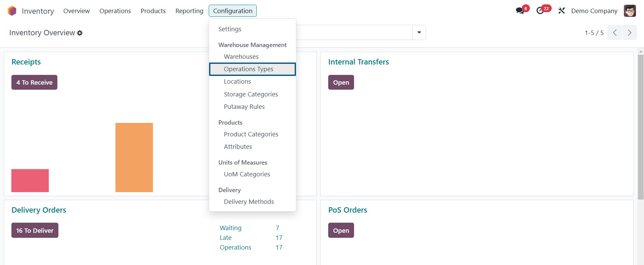Open the messages chat icon
Image resolution: width=644 pixels, height=265 pixels.
coord(520,11)
